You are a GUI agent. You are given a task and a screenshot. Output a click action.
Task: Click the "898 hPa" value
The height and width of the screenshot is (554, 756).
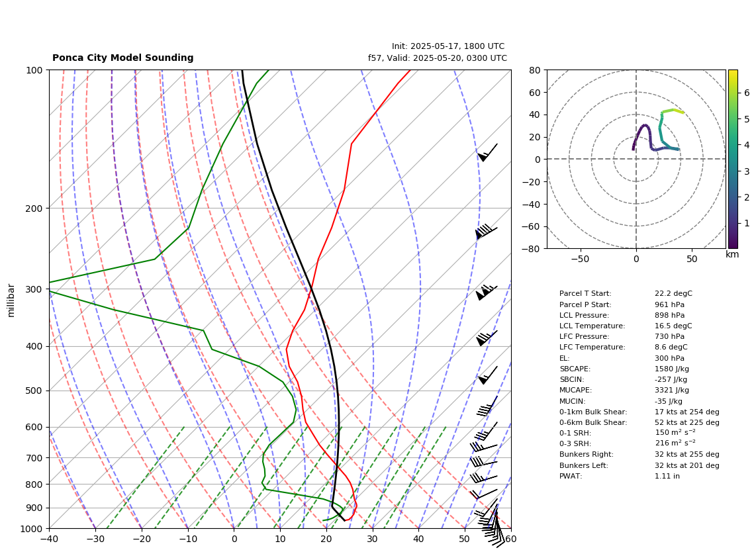(x=670, y=315)
